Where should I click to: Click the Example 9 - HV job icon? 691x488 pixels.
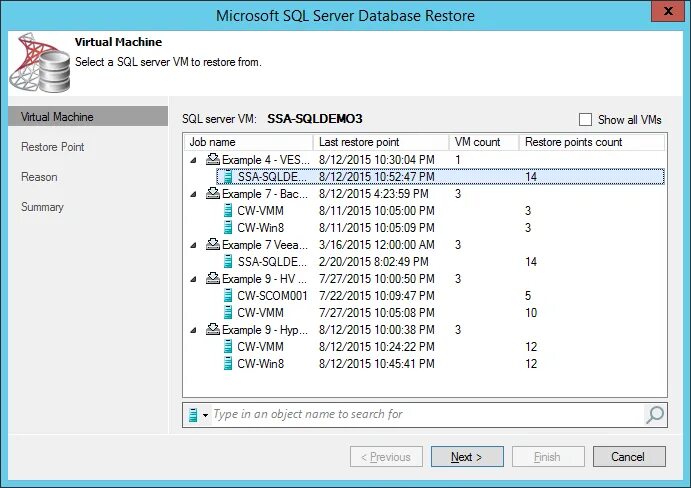coord(213,278)
